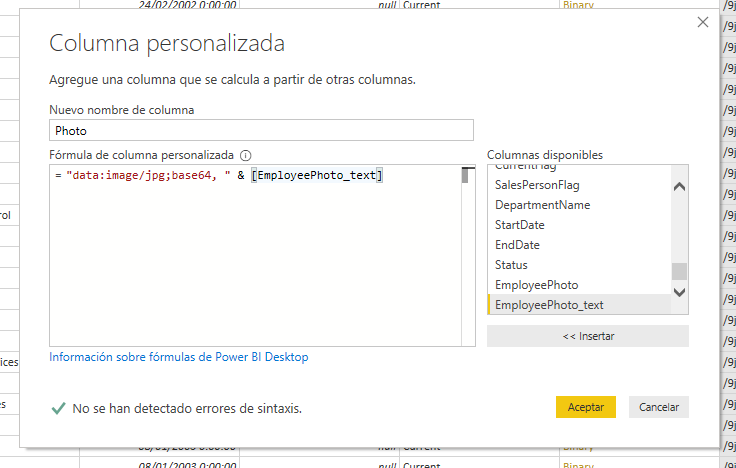The width and height of the screenshot is (736, 468).
Task: Click the "data:image/jpg;base64, " string in formula
Action: (x=148, y=175)
